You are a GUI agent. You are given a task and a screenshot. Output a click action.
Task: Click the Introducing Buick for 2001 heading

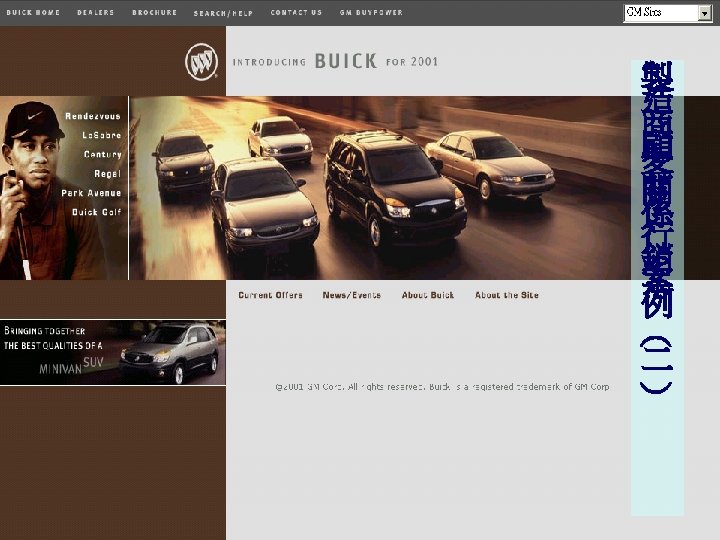[x=335, y=62]
